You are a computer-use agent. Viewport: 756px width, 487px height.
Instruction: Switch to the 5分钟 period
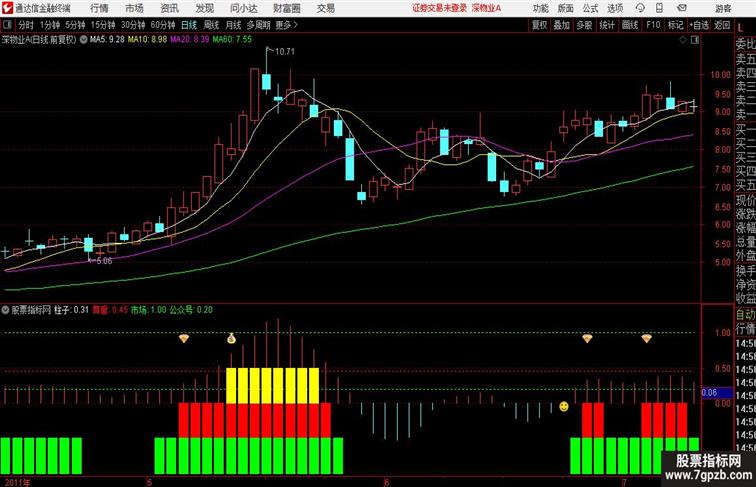click(75, 25)
